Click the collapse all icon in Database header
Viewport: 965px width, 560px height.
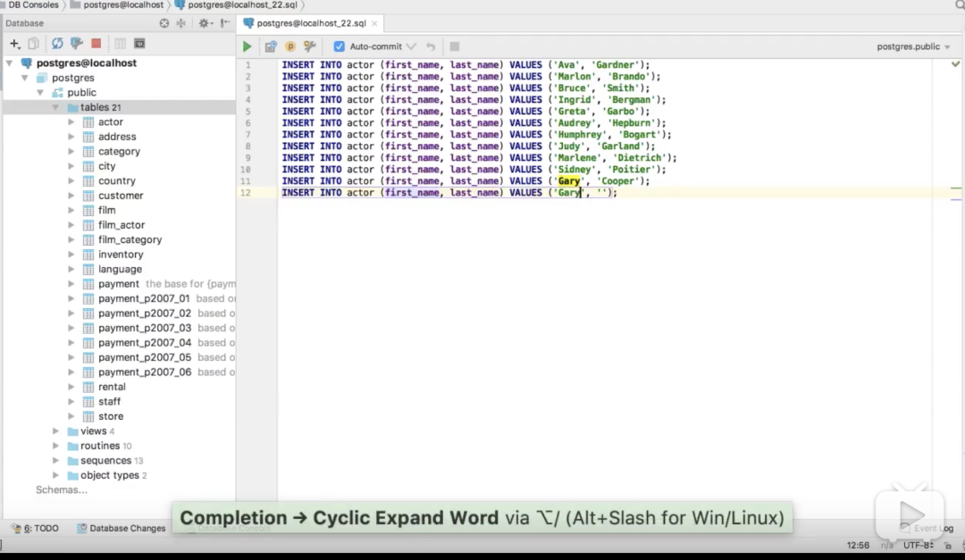(x=180, y=23)
